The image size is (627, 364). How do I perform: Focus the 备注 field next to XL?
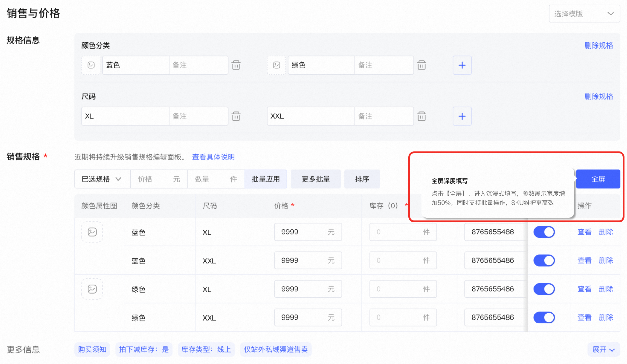[x=198, y=116]
